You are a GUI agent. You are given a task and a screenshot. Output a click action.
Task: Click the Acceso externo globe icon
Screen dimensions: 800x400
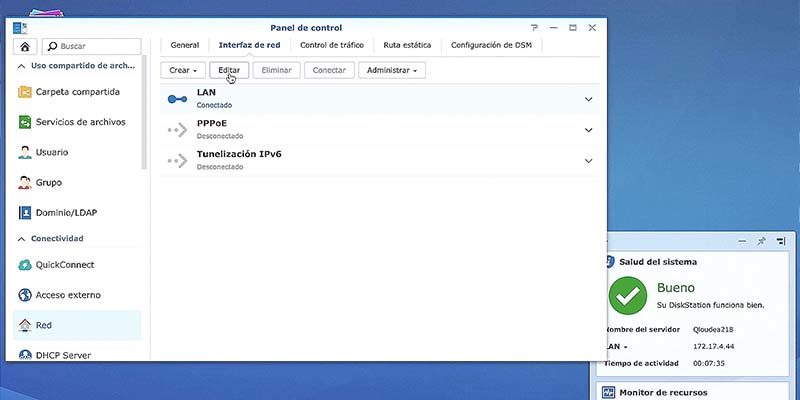click(x=24, y=295)
